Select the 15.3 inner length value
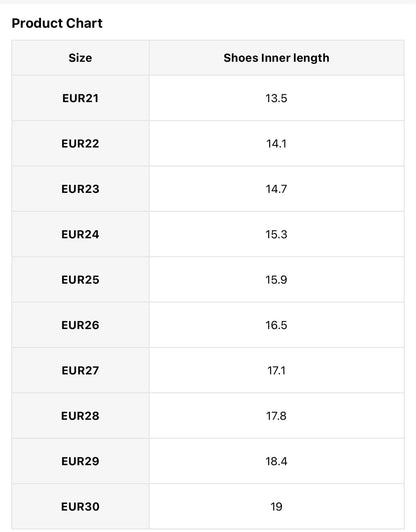416x532 pixels. point(277,234)
